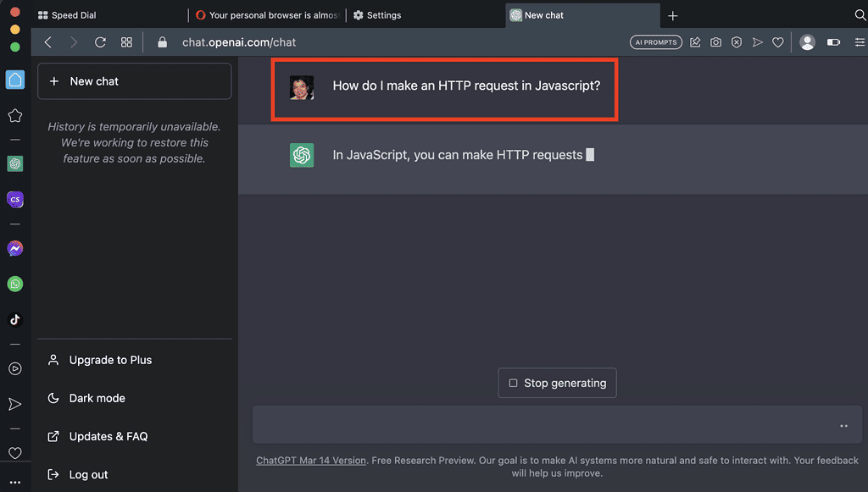Open the heart icon in the sidebar
The width and height of the screenshot is (868, 492).
point(15,453)
